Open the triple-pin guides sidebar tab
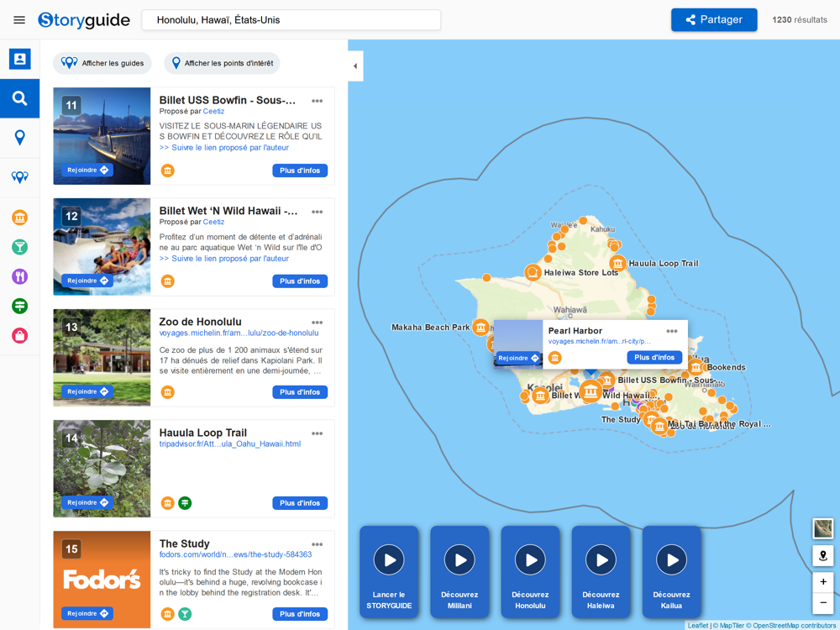840x630 pixels. click(20, 176)
